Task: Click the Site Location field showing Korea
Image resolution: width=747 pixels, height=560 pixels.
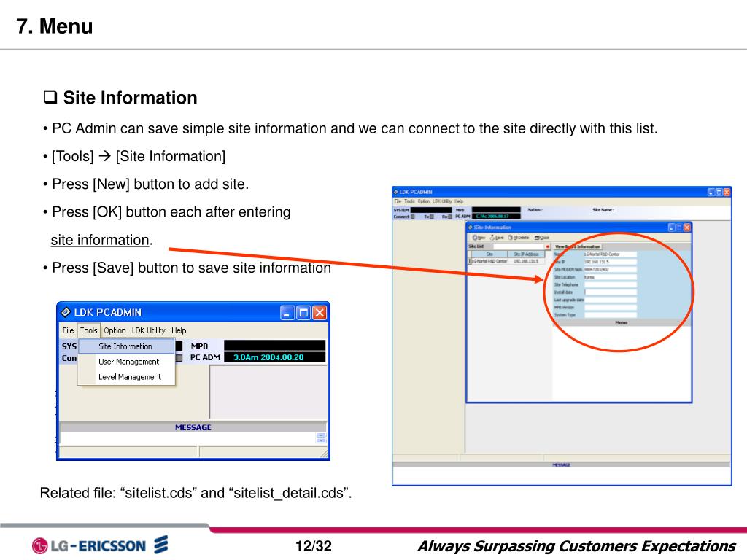Action: tap(611, 276)
